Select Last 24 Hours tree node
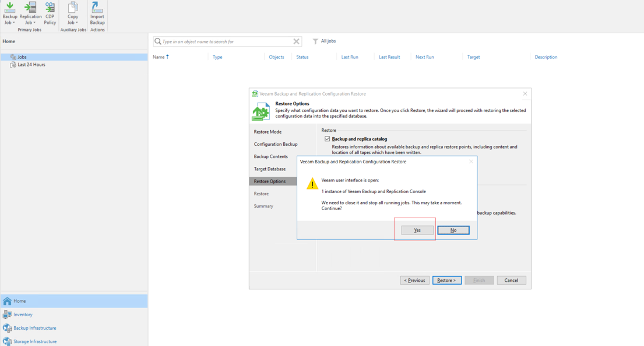644x346 pixels. point(31,65)
